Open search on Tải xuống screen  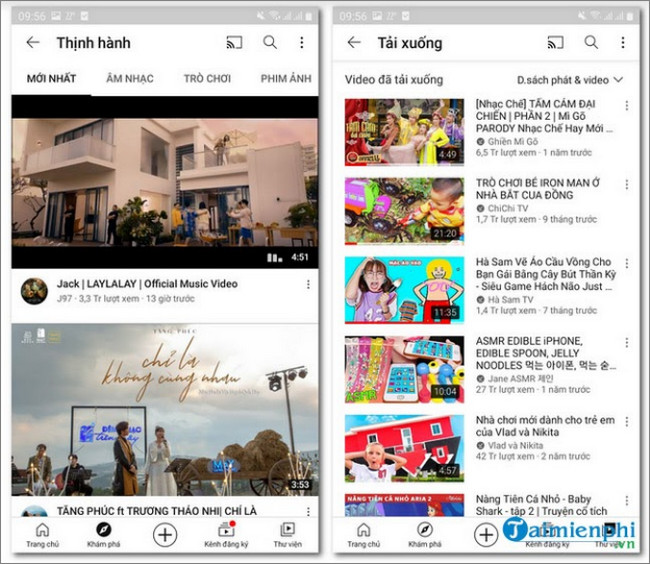pos(591,42)
